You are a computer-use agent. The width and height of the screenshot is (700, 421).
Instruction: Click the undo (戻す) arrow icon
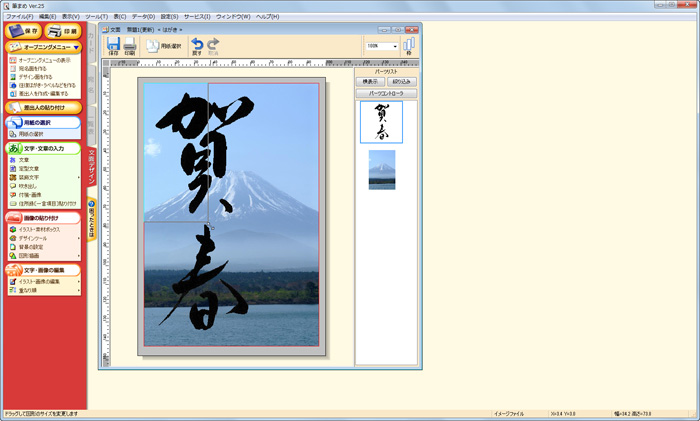[x=197, y=46]
